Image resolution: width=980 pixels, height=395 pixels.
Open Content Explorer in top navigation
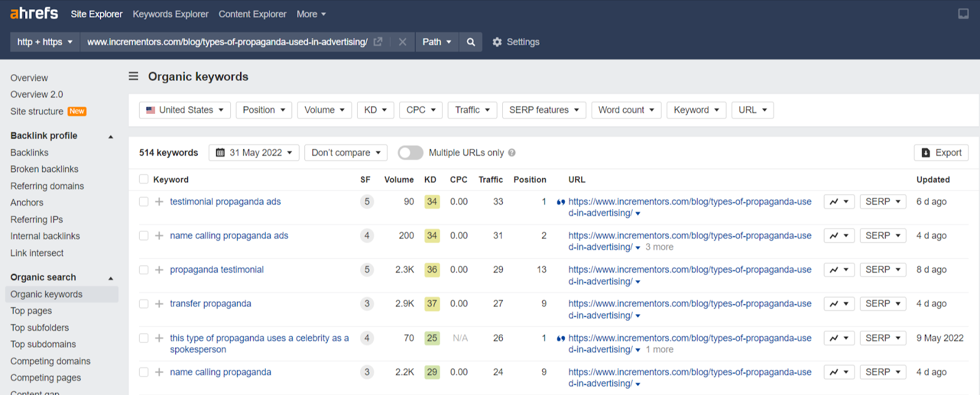tap(252, 14)
